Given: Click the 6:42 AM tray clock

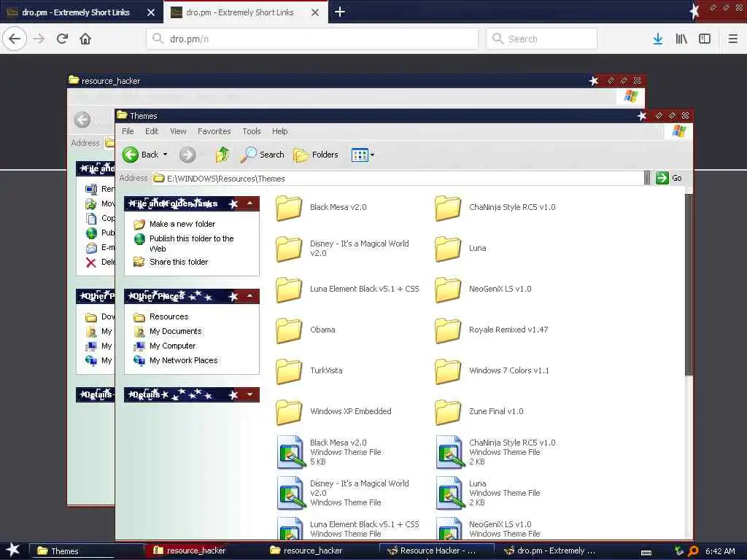Looking at the screenshot, I should pos(720,551).
